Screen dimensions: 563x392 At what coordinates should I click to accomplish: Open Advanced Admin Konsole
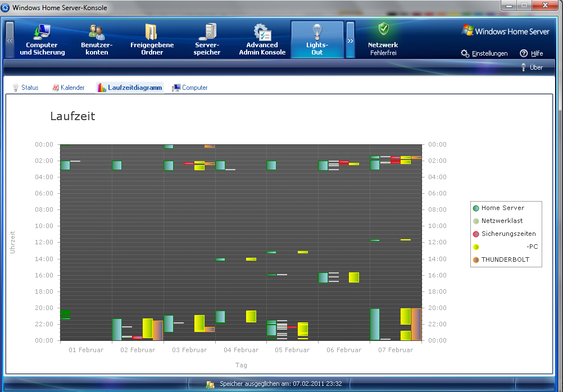click(x=262, y=39)
